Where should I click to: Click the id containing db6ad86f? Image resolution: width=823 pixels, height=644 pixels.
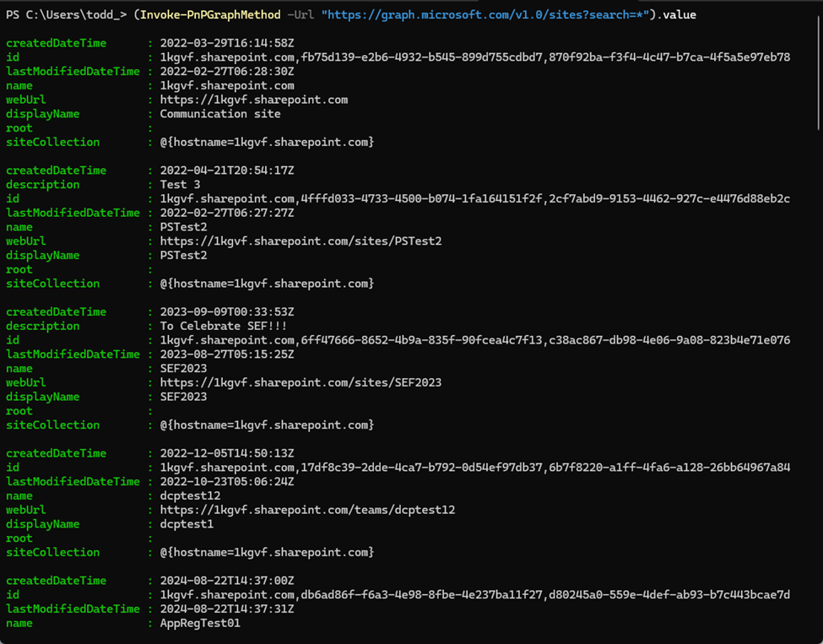point(475,595)
